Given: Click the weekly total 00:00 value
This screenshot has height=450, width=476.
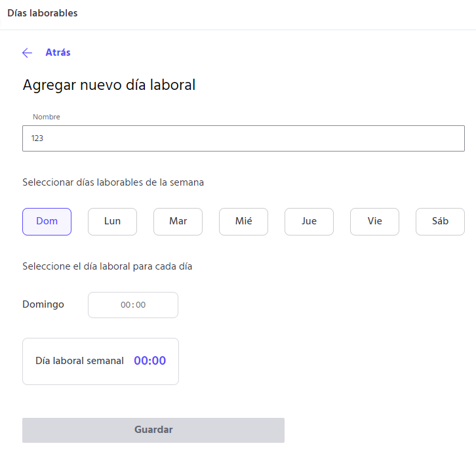Looking at the screenshot, I should (x=150, y=361).
